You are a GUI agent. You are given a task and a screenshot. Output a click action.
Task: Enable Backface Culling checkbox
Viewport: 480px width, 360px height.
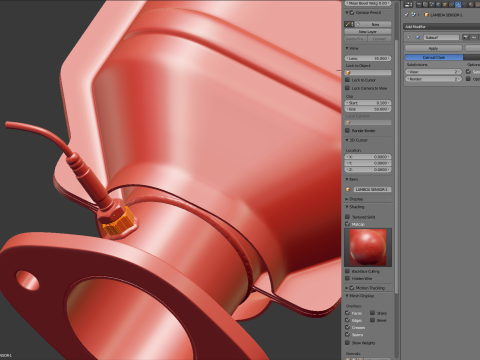(347, 271)
